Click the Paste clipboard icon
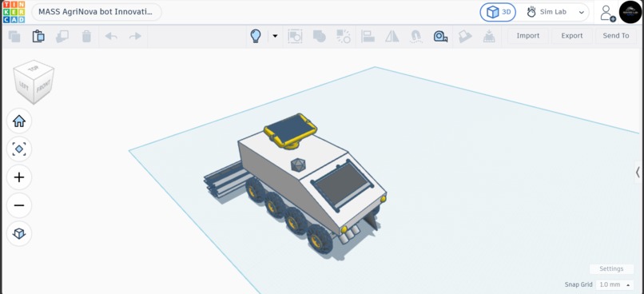This screenshot has height=294, width=644. [38, 36]
